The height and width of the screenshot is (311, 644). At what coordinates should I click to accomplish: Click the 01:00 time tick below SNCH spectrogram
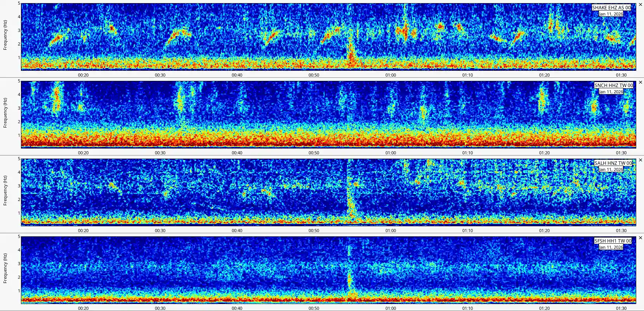click(391, 153)
